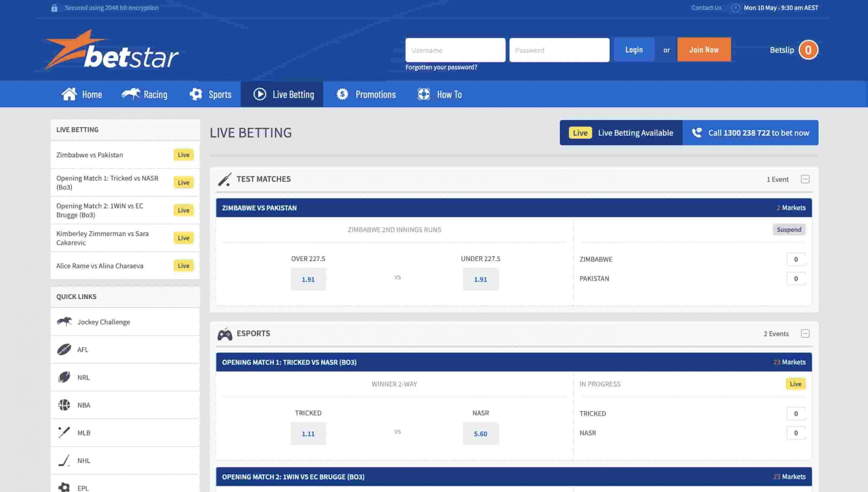Click the MLB baseball bat icon

(64, 433)
